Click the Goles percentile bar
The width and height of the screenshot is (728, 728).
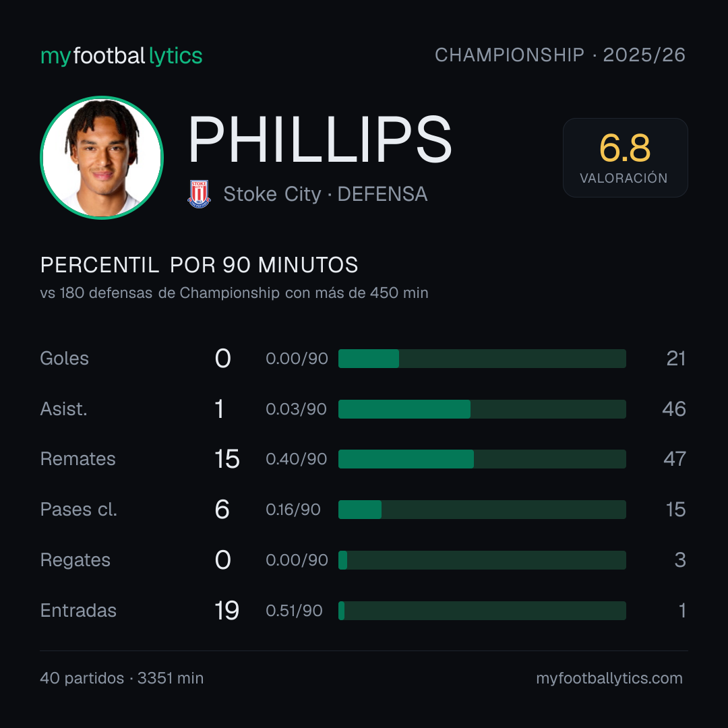pos(482,359)
